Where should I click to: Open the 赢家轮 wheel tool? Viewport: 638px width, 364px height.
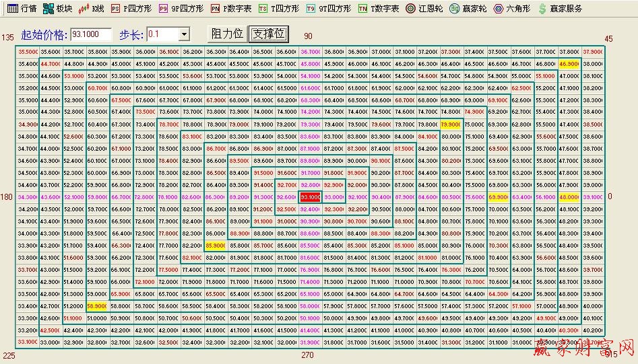click(468, 9)
